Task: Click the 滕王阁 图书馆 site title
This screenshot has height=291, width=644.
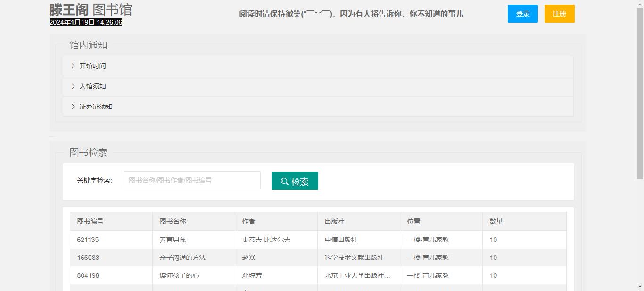Action: (91, 9)
